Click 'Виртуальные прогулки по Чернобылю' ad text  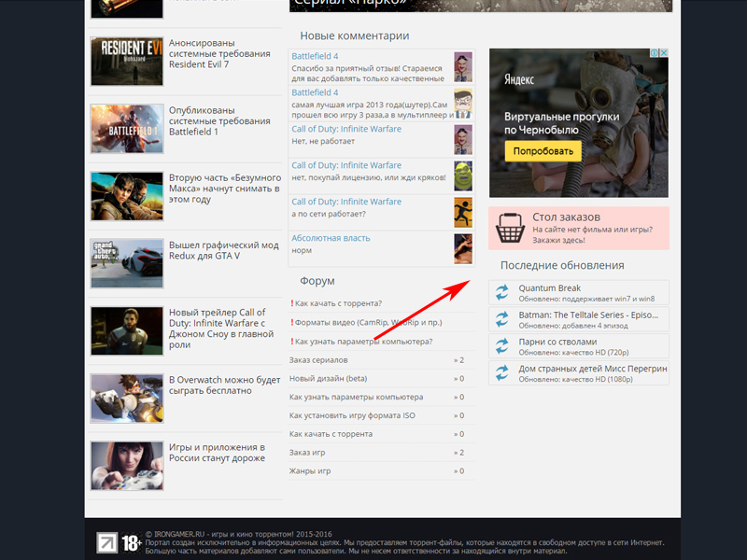click(x=562, y=123)
